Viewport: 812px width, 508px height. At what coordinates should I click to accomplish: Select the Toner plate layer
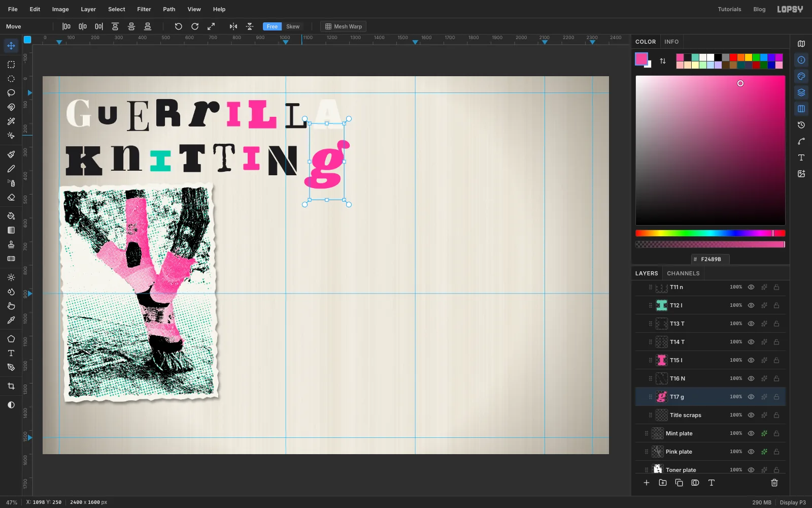pos(710,469)
